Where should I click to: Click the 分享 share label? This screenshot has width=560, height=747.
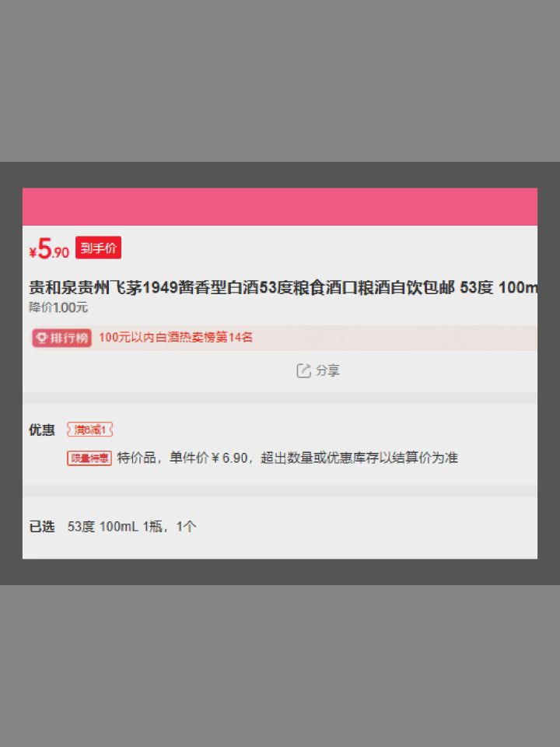(327, 370)
